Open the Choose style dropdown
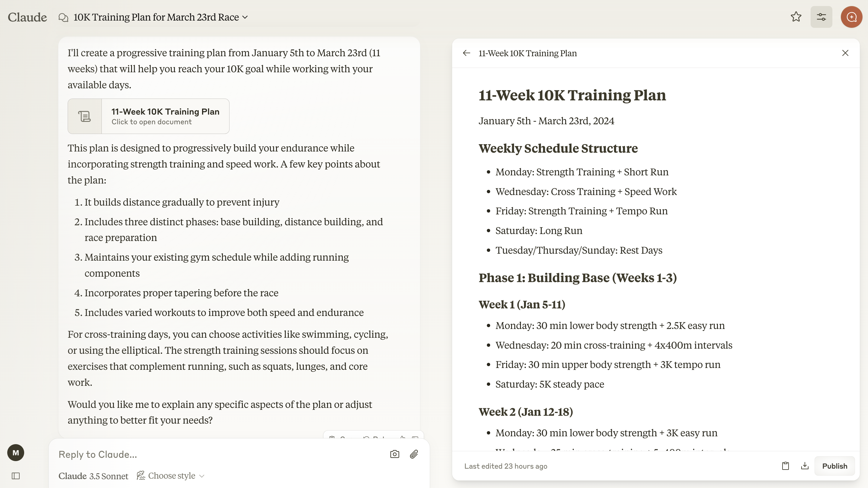This screenshot has width=868, height=488. pyautogui.click(x=171, y=476)
